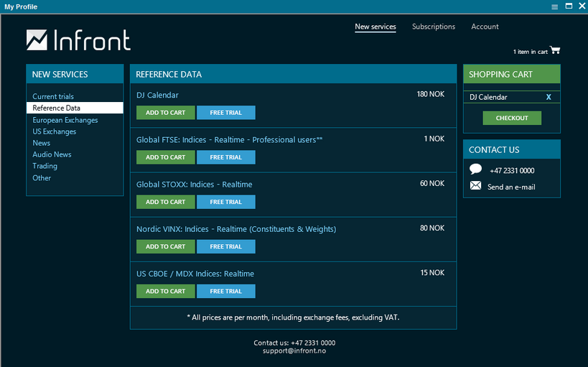The image size is (588, 367).
Task: Open US Exchanges category
Action: point(54,131)
